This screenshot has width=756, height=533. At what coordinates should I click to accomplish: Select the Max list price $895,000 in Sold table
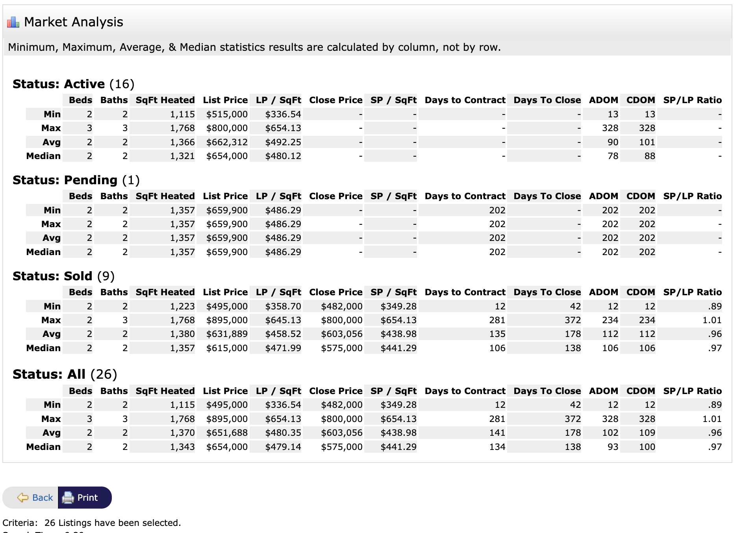226,320
